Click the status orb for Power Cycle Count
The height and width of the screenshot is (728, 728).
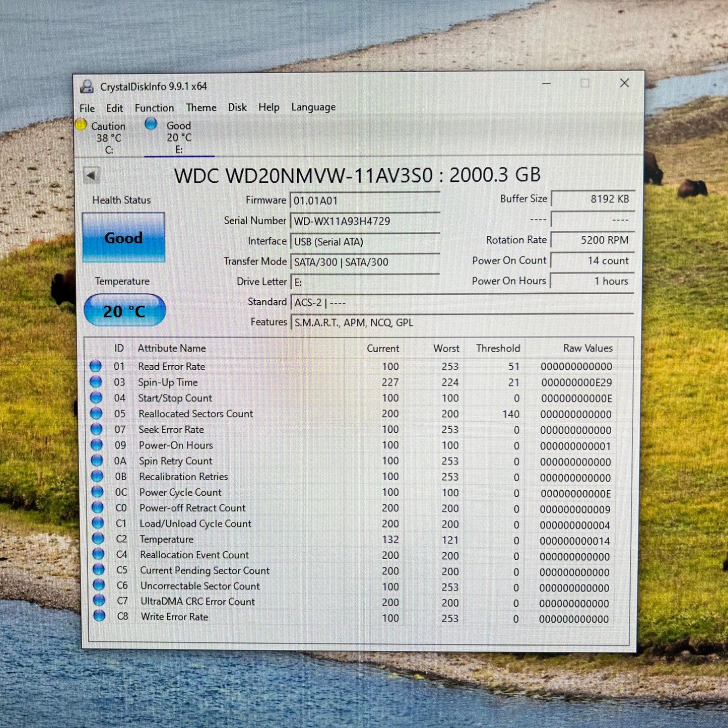pyautogui.click(x=97, y=492)
